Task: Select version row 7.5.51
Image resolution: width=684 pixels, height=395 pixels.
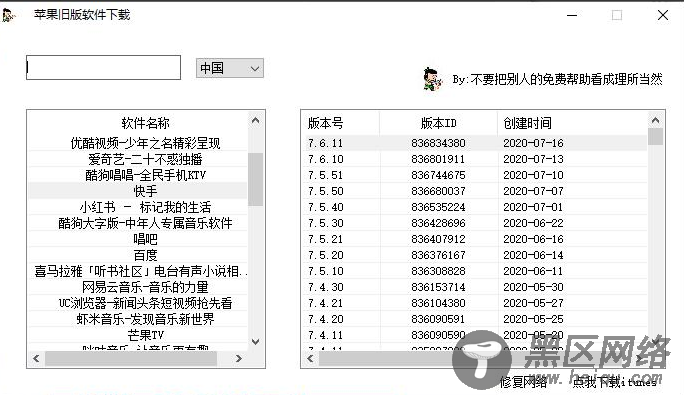Action: pos(475,175)
